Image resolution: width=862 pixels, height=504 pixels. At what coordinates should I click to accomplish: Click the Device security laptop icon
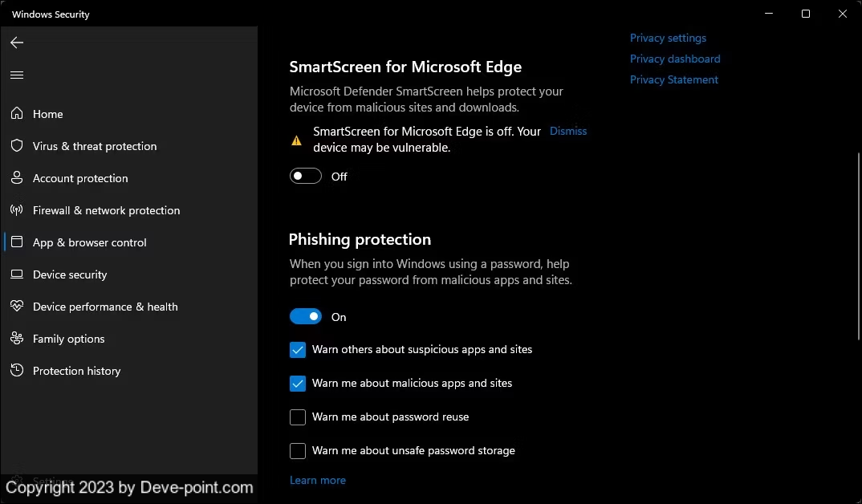17,274
